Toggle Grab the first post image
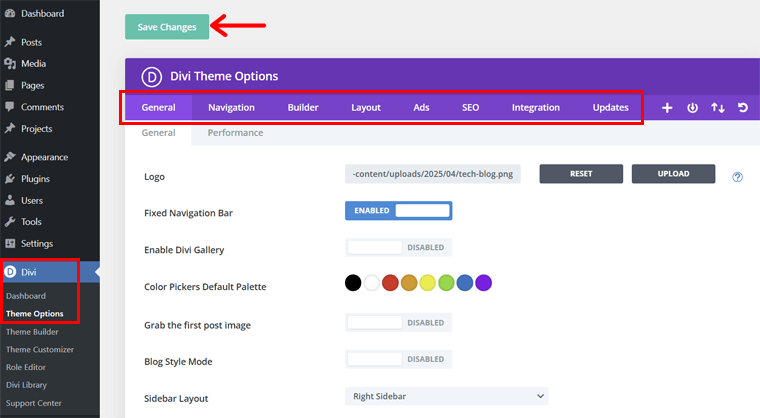This screenshot has width=760, height=418. (398, 322)
